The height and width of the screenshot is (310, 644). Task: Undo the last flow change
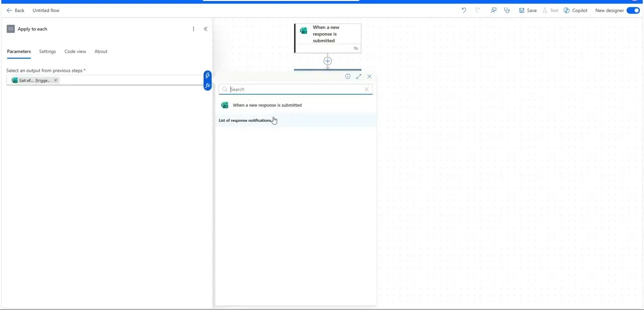464,10
